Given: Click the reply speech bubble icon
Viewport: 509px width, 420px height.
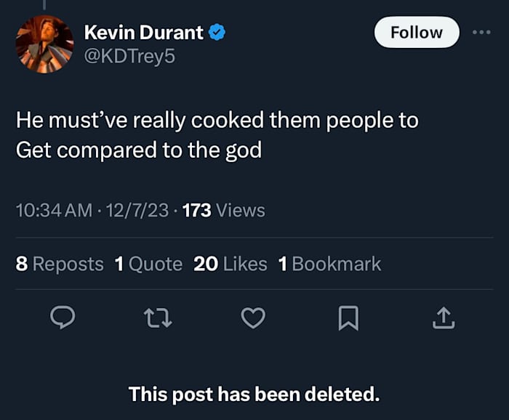Looking at the screenshot, I should [x=63, y=318].
